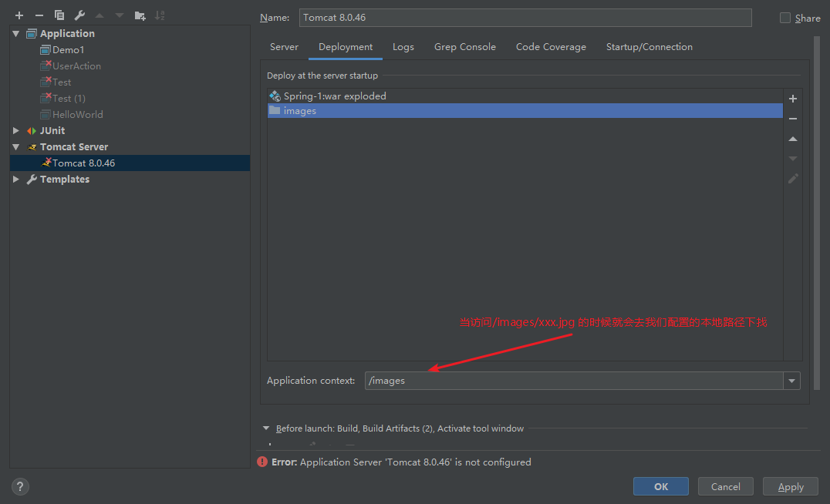The height and width of the screenshot is (504, 830).
Task: Select Tomcat 8.0.46 configuration
Action: (x=130, y=163)
